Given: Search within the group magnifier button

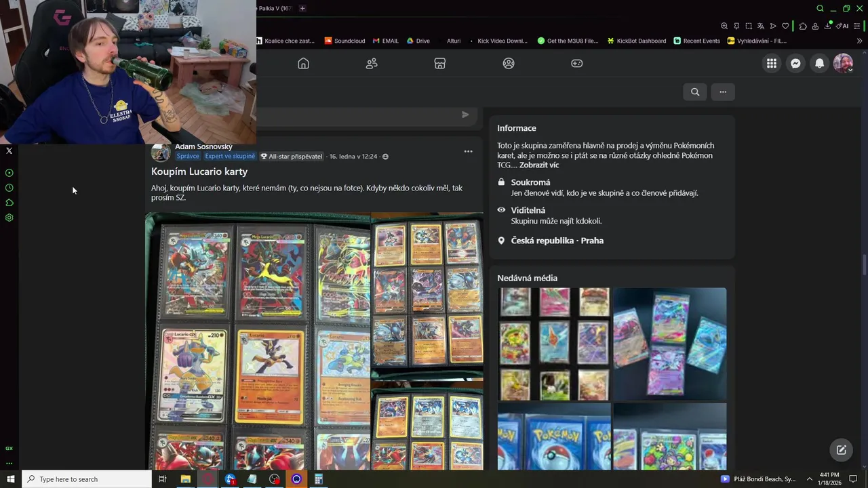Looking at the screenshot, I should point(695,91).
